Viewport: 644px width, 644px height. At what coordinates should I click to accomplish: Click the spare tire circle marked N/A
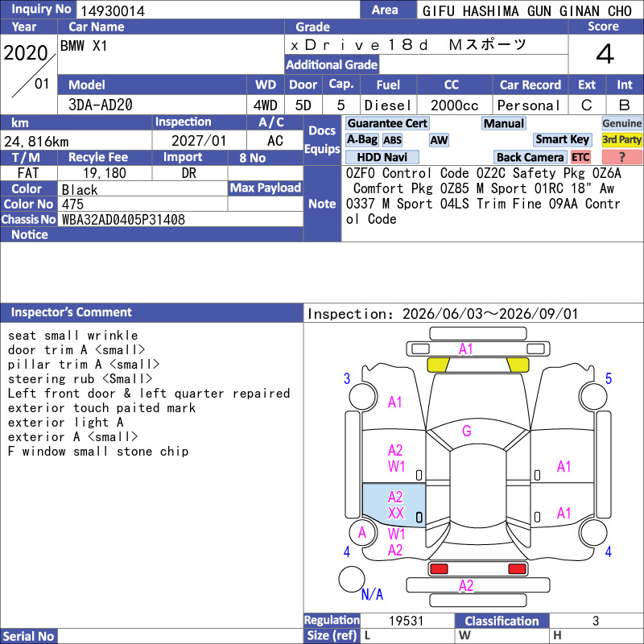coord(352,579)
